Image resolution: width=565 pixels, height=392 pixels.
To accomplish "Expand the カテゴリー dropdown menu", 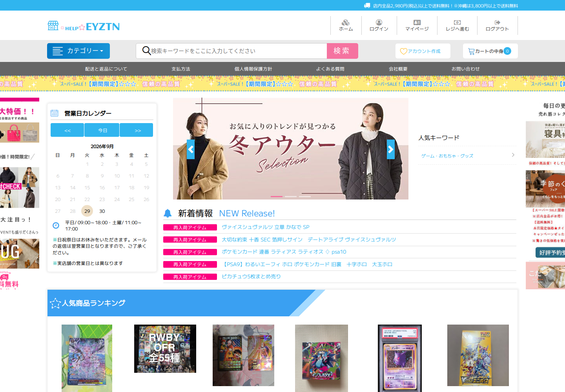I will pos(78,51).
